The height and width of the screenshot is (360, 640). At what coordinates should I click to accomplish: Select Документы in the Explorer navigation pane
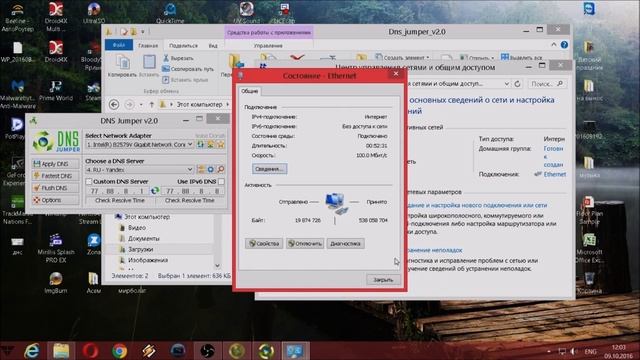[x=144, y=238]
